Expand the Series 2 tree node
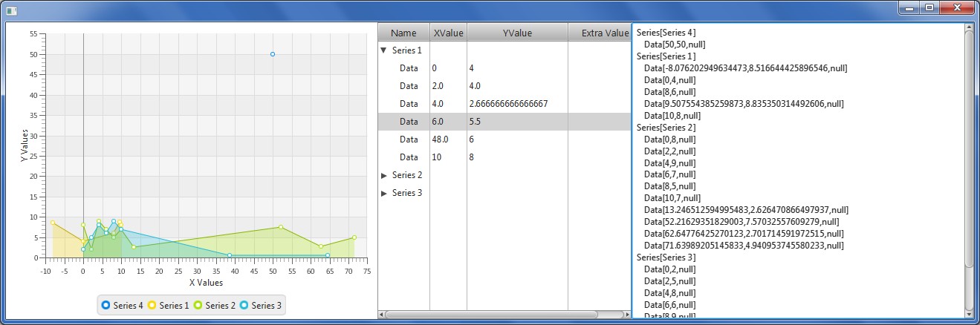The height and width of the screenshot is (325, 980). click(x=383, y=175)
